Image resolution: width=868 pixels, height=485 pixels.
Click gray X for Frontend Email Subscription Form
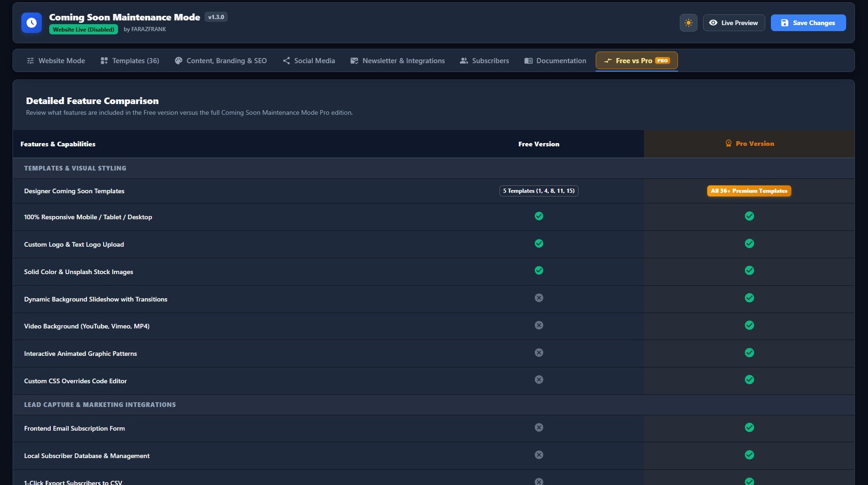[x=539, y=427]
